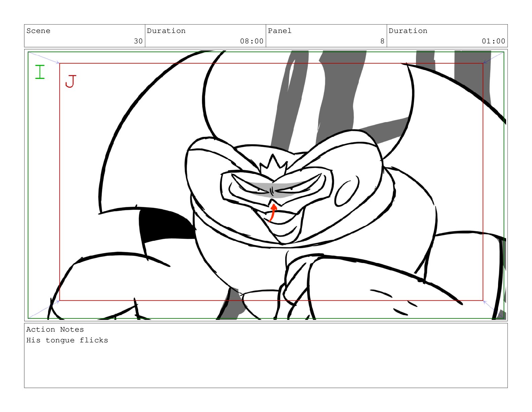Image resolution: width=532 pixels, height=412 pixels.
Task: Select the panel Duration 01:00 value
Action: point(493,41)
